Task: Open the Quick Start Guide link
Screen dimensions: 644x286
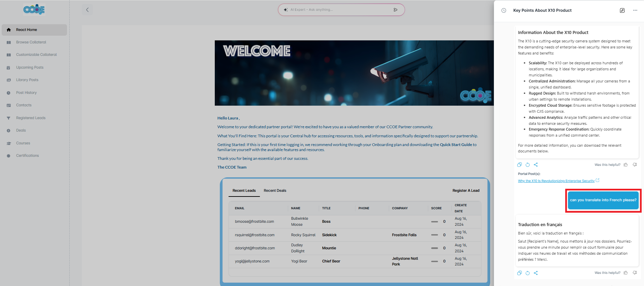Action: coord(456,145)
